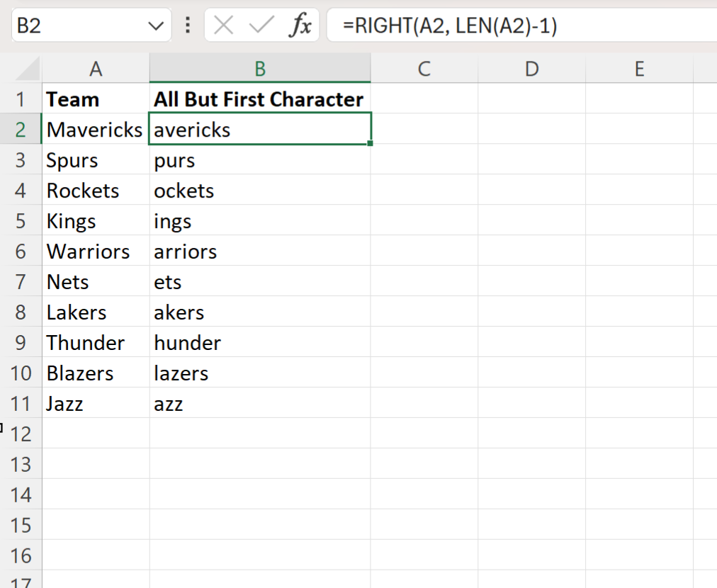Click the Select All corner triangle

point(28,69)
